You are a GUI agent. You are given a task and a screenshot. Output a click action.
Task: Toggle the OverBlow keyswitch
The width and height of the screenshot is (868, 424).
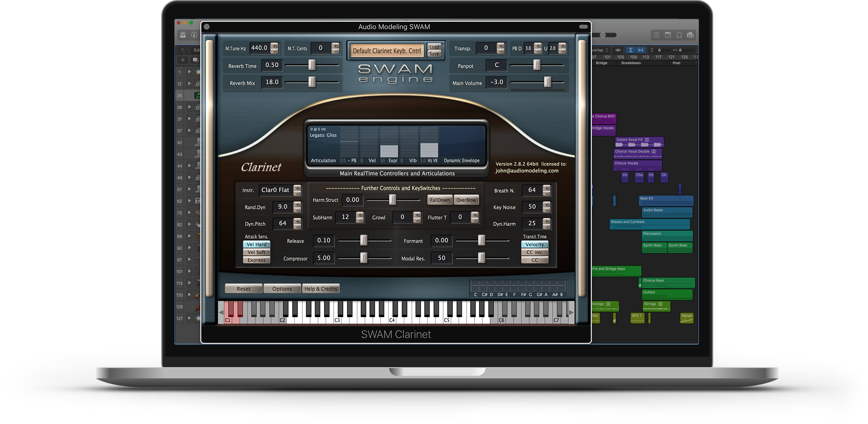[x=466, y=200]
